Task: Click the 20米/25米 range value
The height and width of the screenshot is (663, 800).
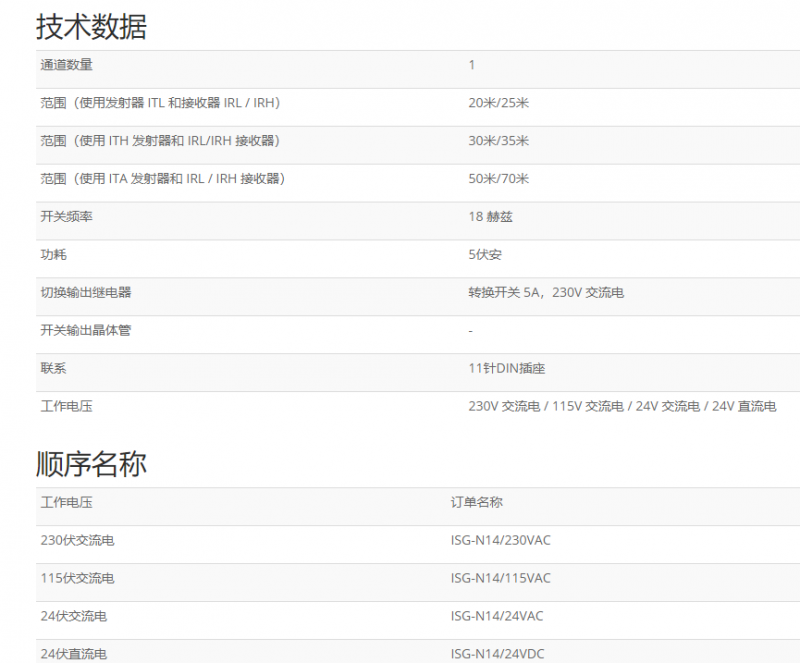Action: coord(498,103)
